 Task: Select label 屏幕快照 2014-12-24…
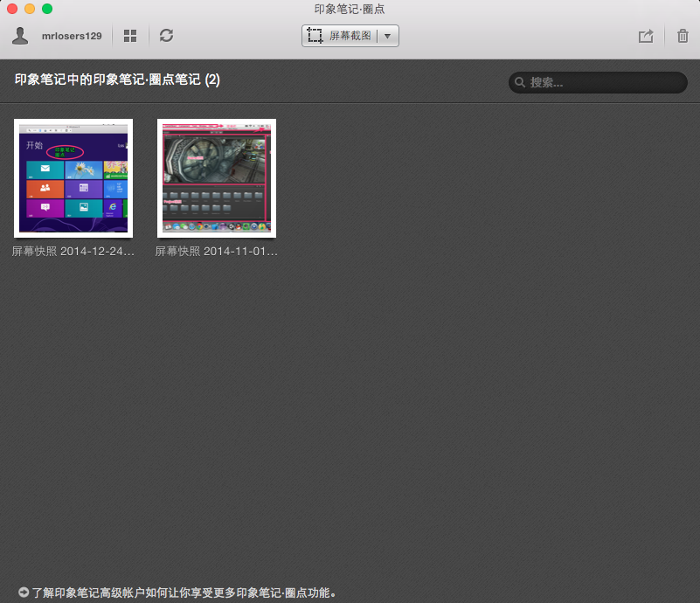click(x=73, y=252)
